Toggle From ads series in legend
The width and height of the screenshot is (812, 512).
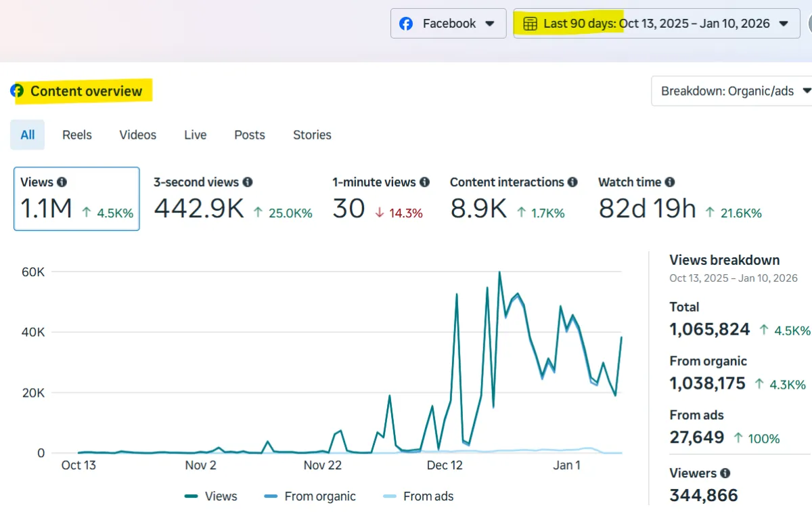point(418,496)
